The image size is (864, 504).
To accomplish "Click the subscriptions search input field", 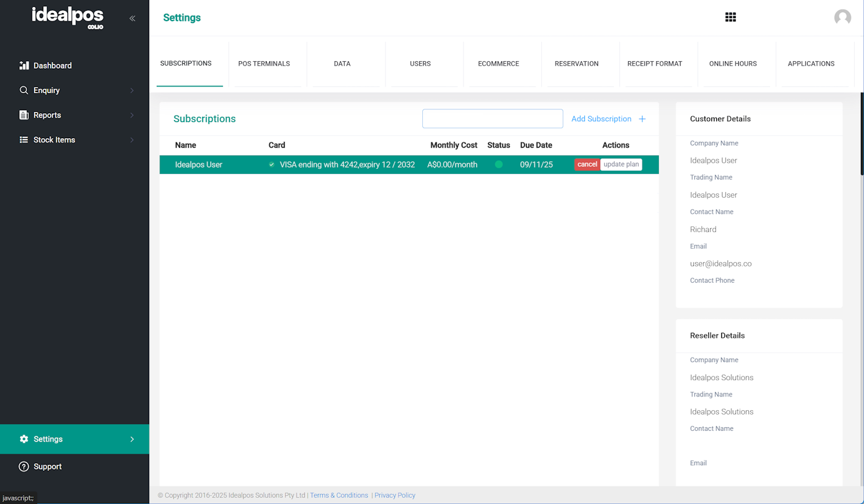I will click(x=492, y=119).
